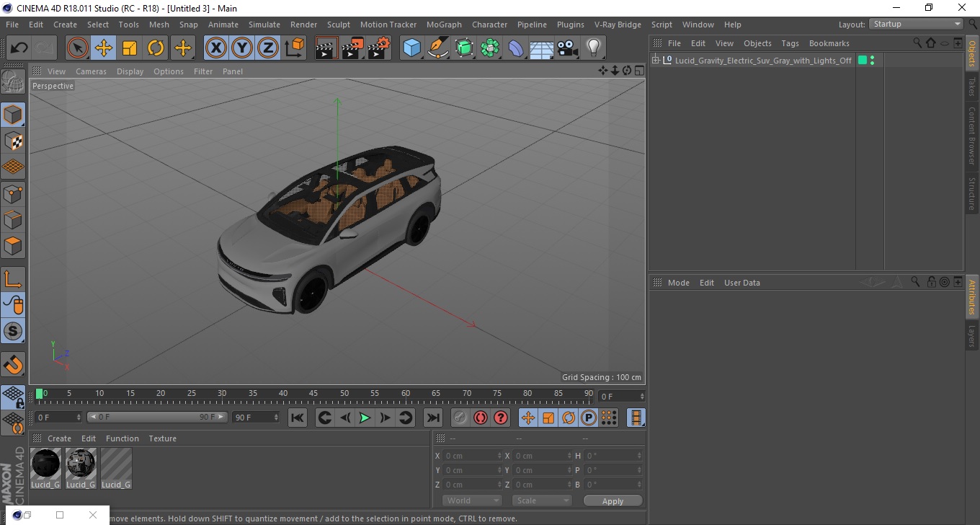The image size is (980, 525).
Task: Select the Move tool
Action: pos(104,48)
